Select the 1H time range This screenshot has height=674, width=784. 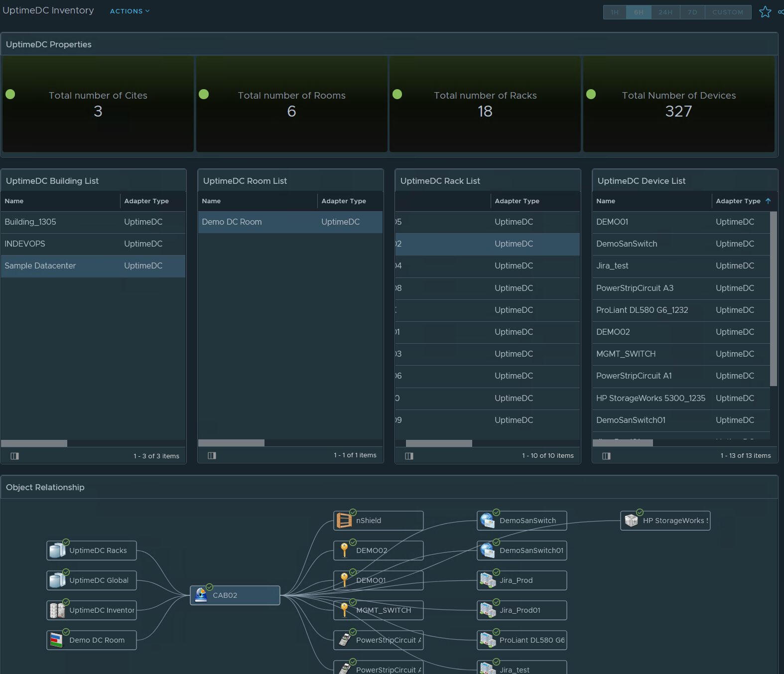[x=615, y=12]
